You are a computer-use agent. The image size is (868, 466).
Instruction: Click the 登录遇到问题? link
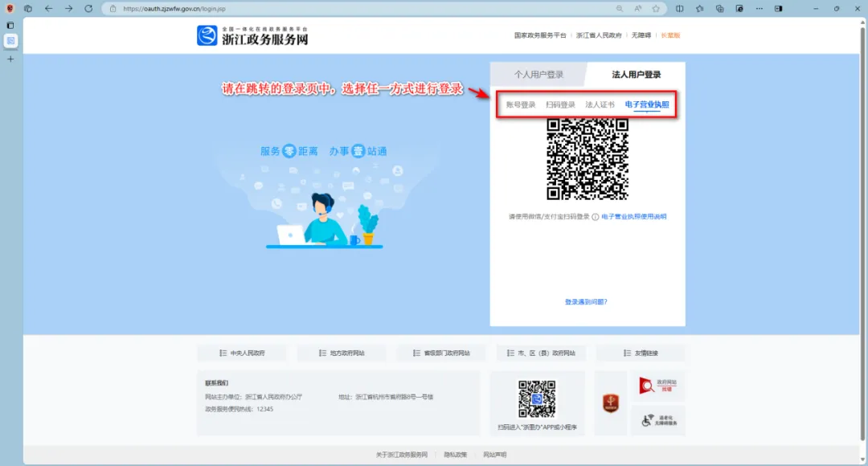pos(586,302)
